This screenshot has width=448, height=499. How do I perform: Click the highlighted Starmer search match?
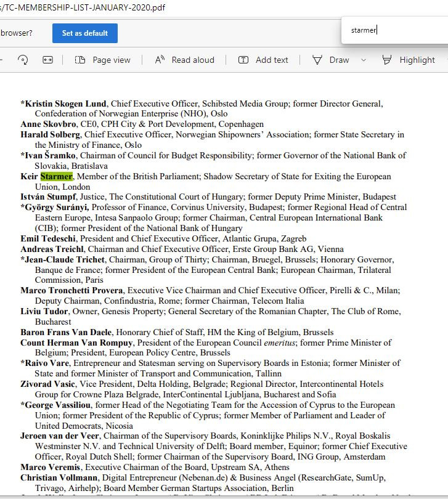pos(56,177)
